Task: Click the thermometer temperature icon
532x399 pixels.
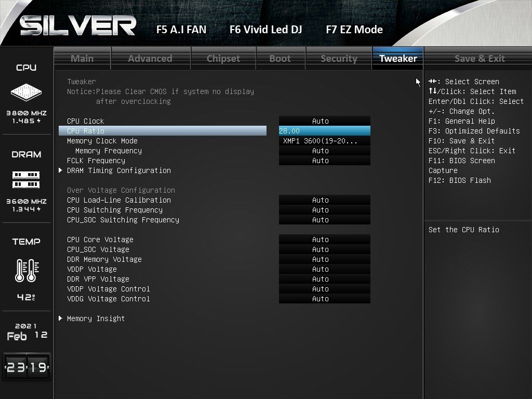Action: click(27, 270)
